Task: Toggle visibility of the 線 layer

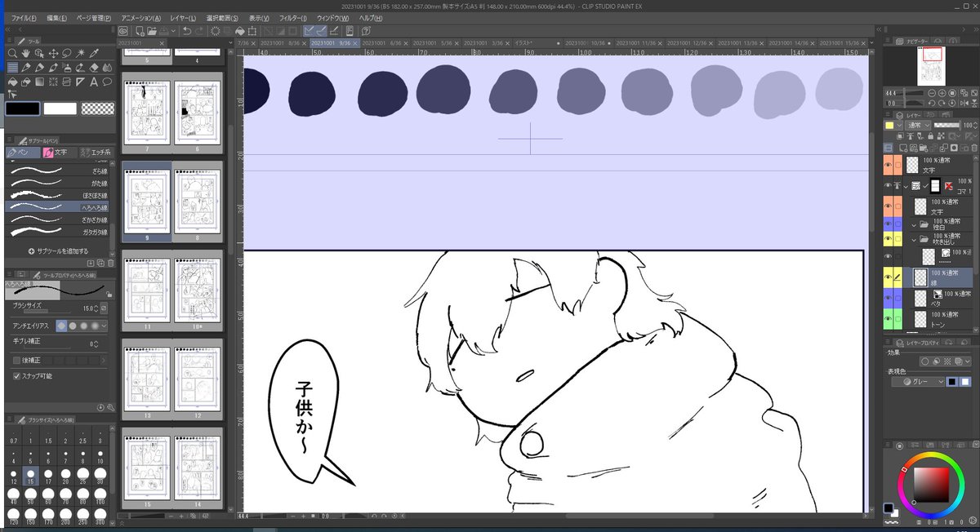Action: pyautogui.click(x=888, y=277)
